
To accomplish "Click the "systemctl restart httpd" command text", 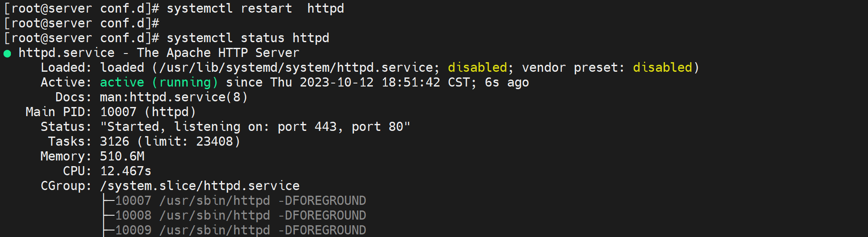I will (255, 9).
